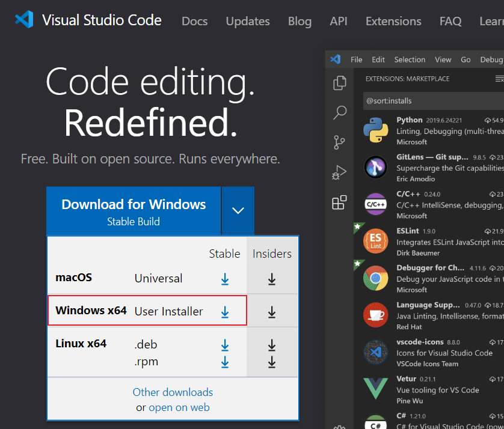Open the Extensions navigation item

tap(393, 21)
